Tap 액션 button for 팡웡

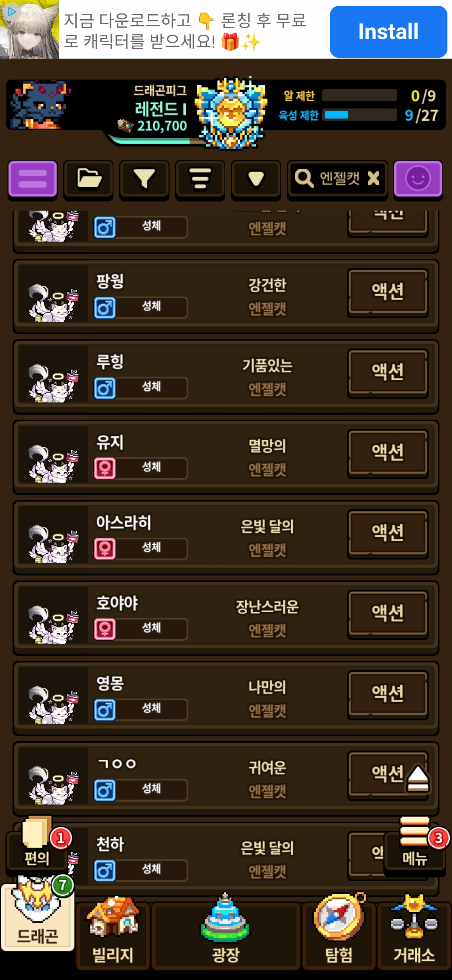tap(388, 292)
